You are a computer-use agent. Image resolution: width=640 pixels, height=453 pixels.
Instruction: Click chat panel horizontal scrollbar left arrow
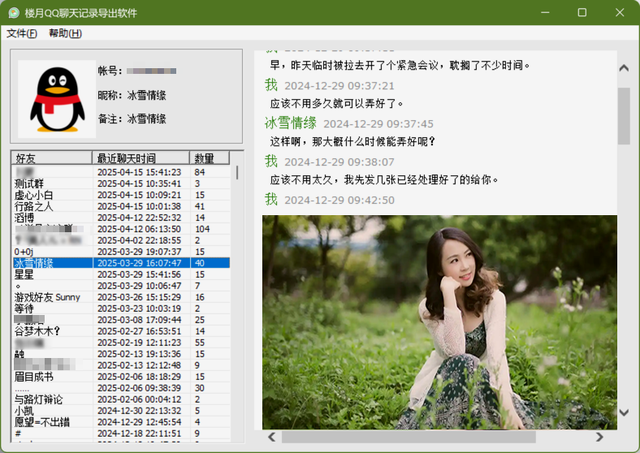point(270,437)
